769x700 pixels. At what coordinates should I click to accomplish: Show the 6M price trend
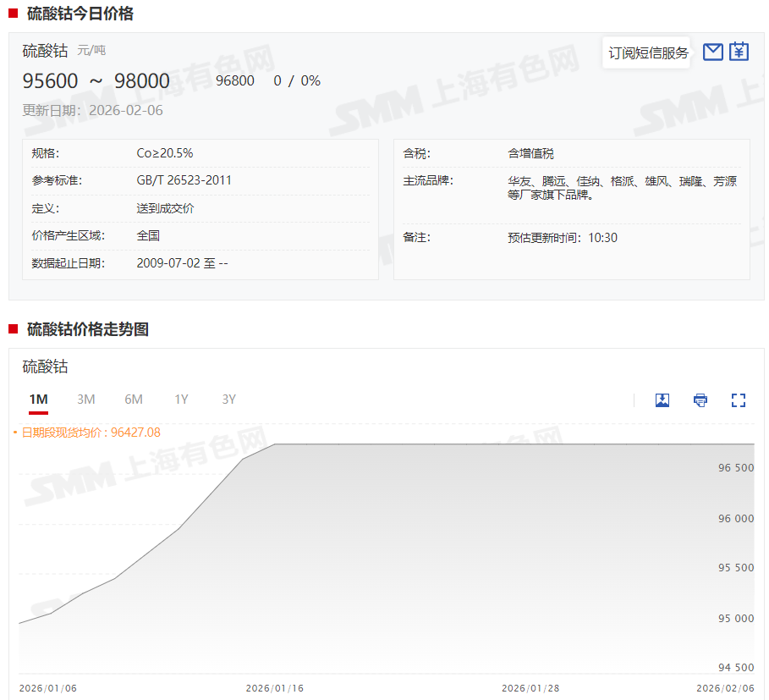pyautogui.click(x=134, y=400)
